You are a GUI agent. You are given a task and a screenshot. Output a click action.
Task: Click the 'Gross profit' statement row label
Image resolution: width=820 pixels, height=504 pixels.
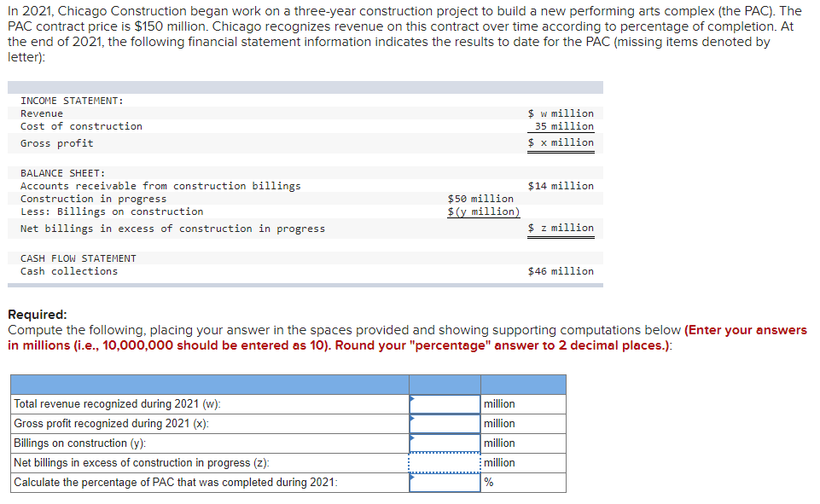click(57, 143)
